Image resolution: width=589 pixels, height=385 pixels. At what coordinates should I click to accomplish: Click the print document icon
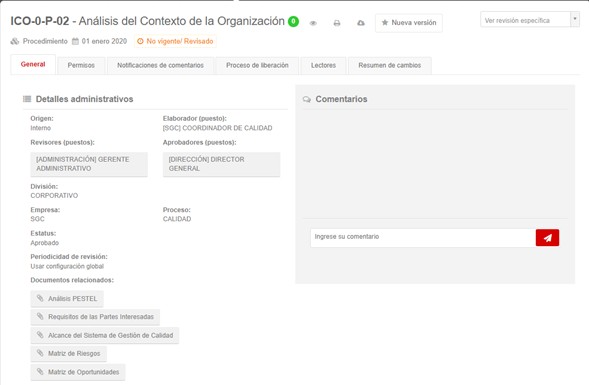[337, 23]
